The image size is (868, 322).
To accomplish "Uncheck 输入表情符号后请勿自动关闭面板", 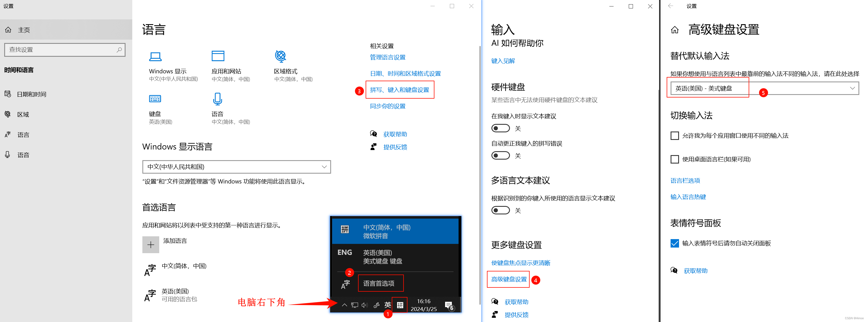I will point(675,243).
